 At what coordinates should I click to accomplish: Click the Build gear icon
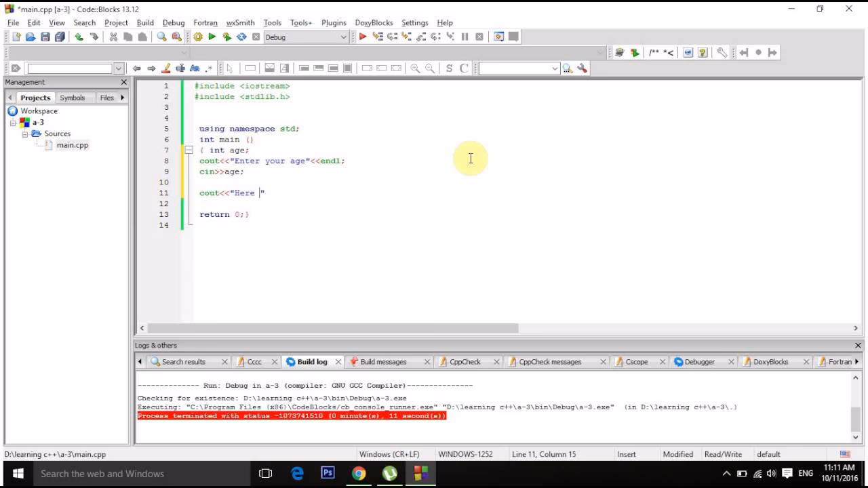[x=198, y=37]
